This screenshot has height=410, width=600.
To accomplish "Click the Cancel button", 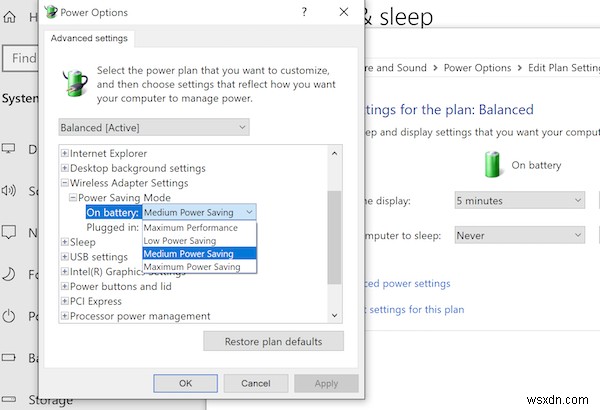I will [x=256, y=383].
